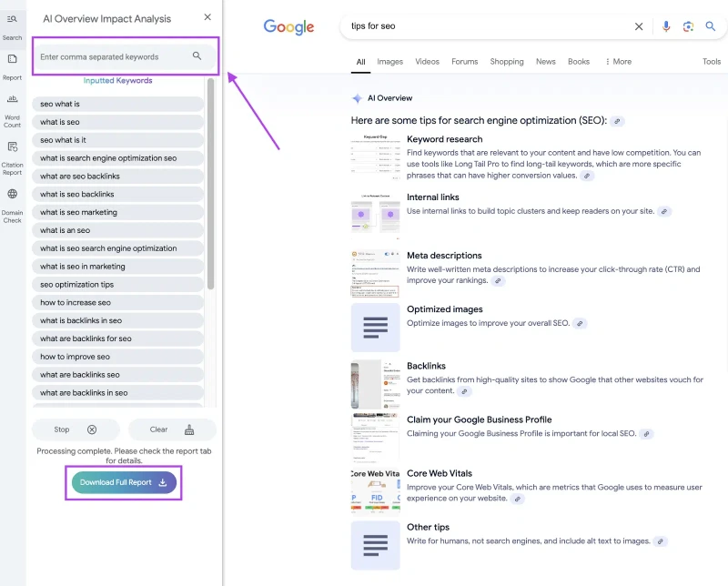Click the blue Google search magnifier
This screenshot has width=728, height=586.
pyautogui.click(x=711, y=26)
